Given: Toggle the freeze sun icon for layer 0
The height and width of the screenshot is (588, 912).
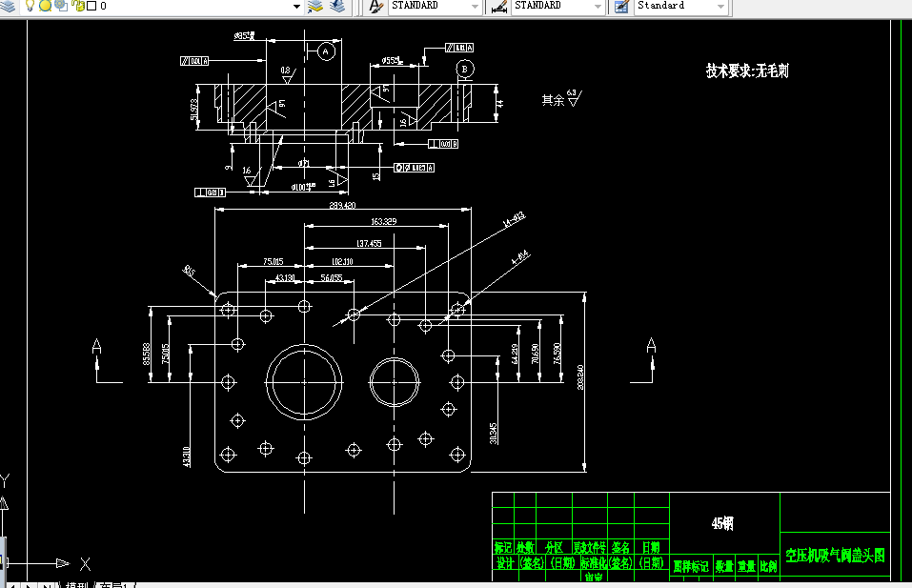Looking at the screenshot, I should click(x=46, y=7).
